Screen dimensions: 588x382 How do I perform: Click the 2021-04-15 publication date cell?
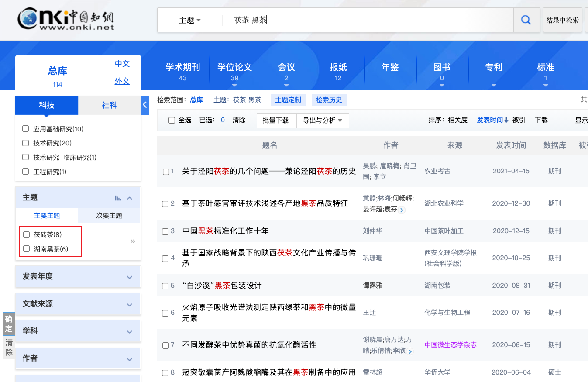point(511,171)
